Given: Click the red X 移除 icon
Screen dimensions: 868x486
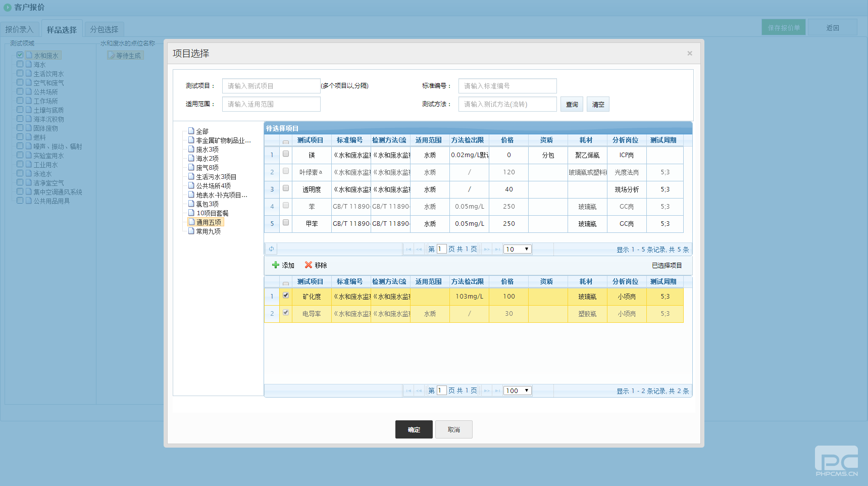Looking at the screenshot, I should pos(308,265).
